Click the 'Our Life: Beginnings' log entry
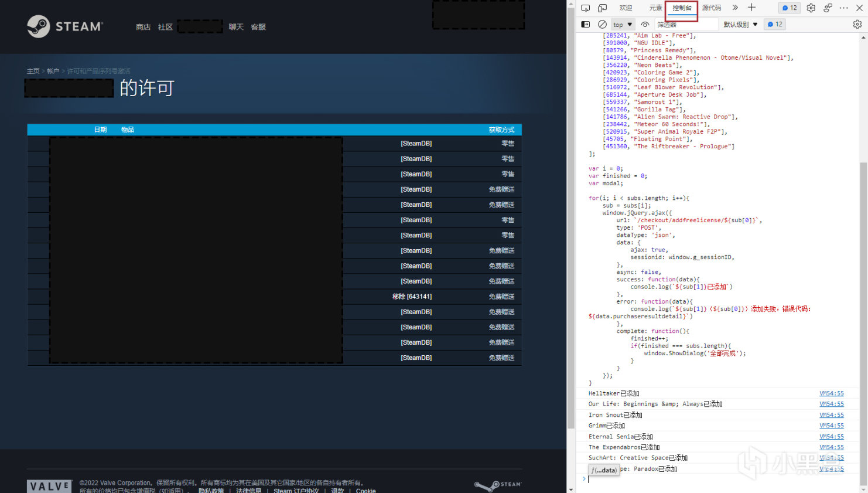Image resolution: width=868 pixels, height=493 pixels. (x=655, y=404)
